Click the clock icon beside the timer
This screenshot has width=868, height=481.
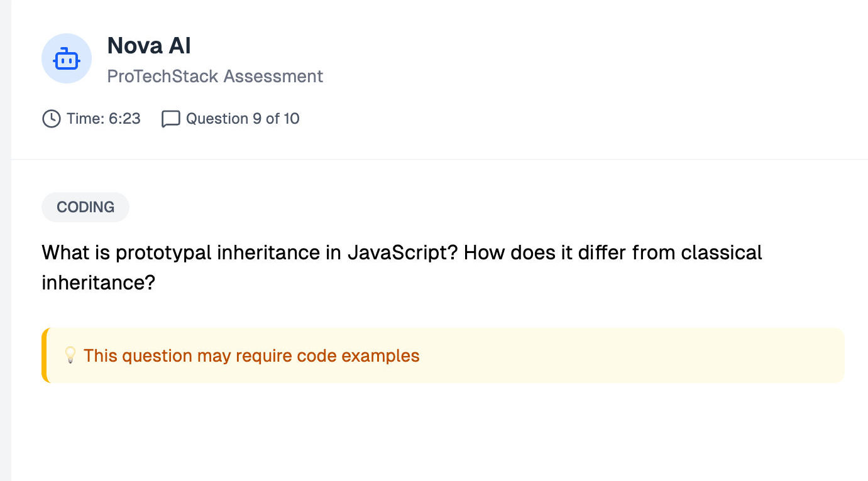[52, 119]
